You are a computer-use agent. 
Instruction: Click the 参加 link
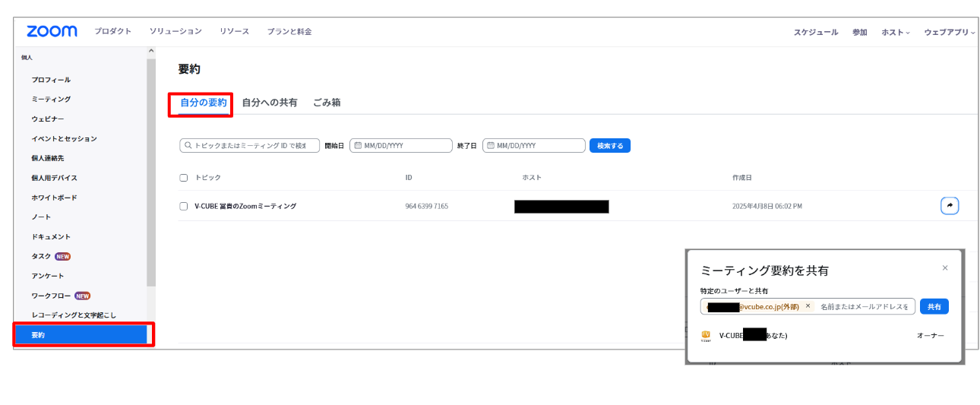859,32
